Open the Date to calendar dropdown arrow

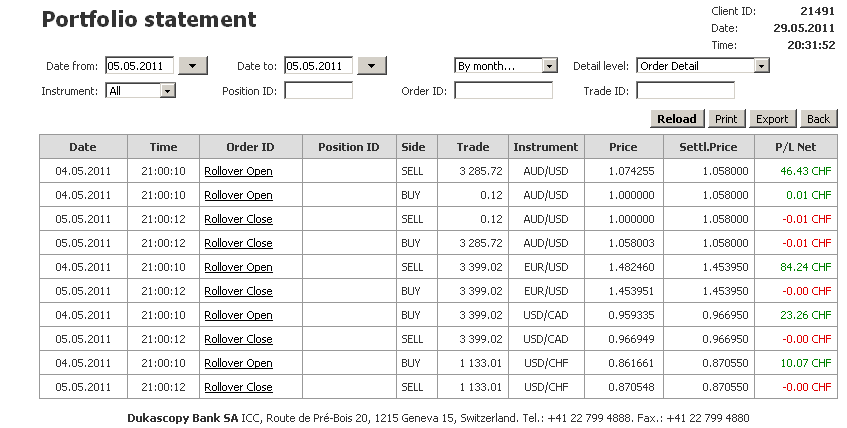pos(372,66)
